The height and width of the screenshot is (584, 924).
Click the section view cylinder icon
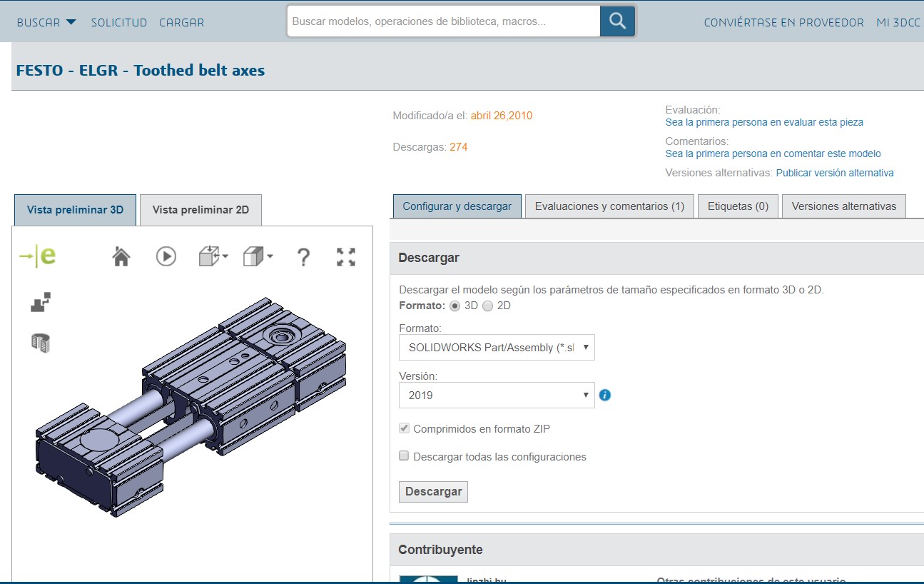41,343
